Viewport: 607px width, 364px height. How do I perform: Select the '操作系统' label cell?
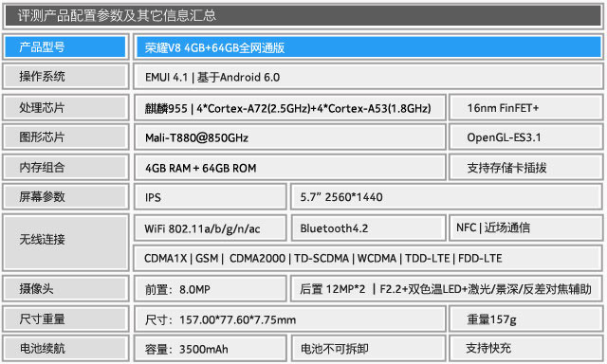(65, 77)
